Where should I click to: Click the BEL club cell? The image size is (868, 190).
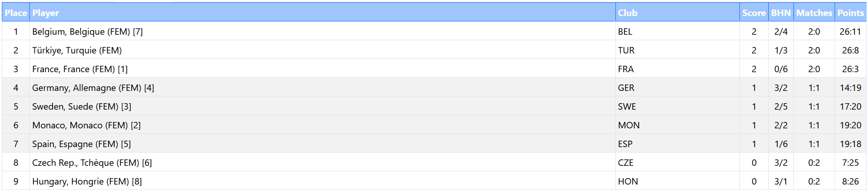click(x=625, y=32)
